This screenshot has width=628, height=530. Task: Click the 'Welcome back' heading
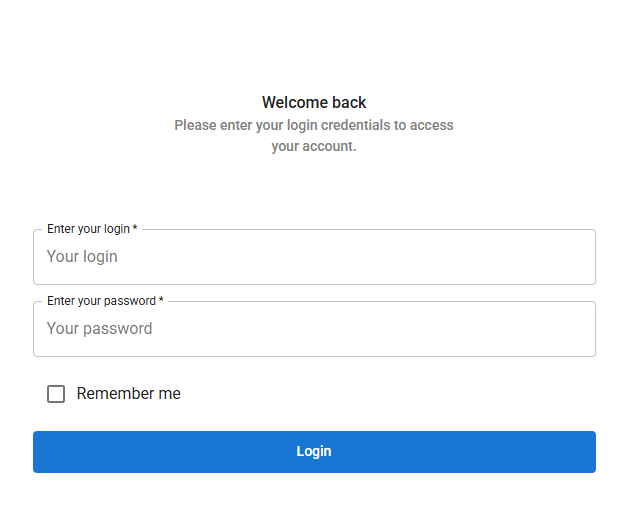(314, 102)
